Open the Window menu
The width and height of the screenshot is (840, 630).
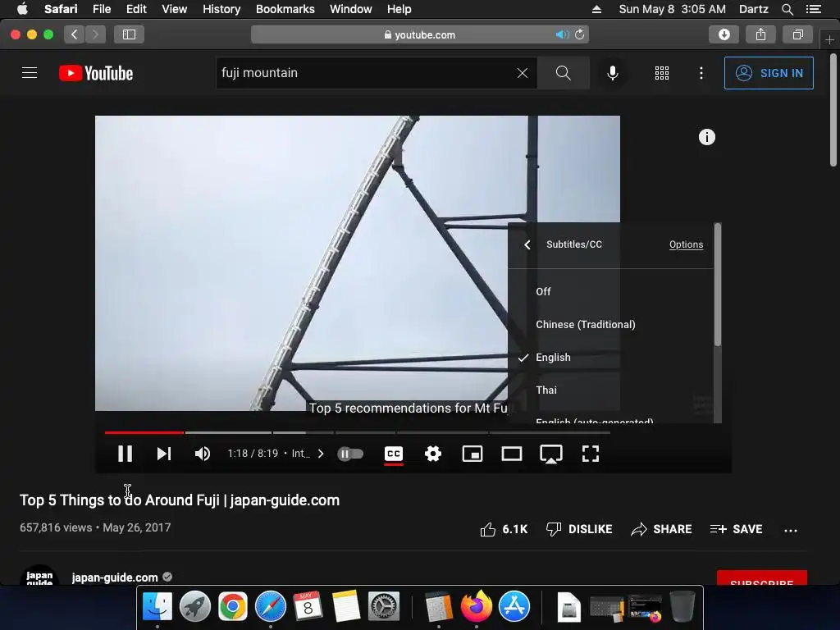350,9
